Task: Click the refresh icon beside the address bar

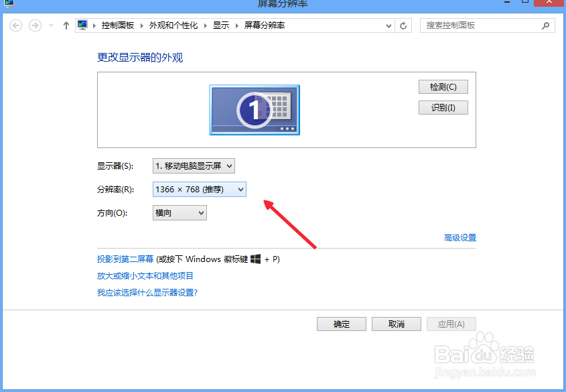Action: 403,25
